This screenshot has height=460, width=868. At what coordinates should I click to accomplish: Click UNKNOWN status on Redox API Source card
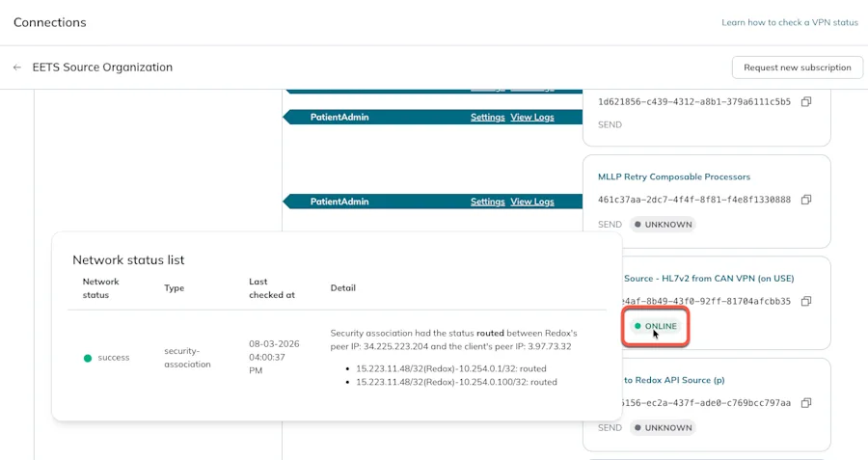click(664, 428)
